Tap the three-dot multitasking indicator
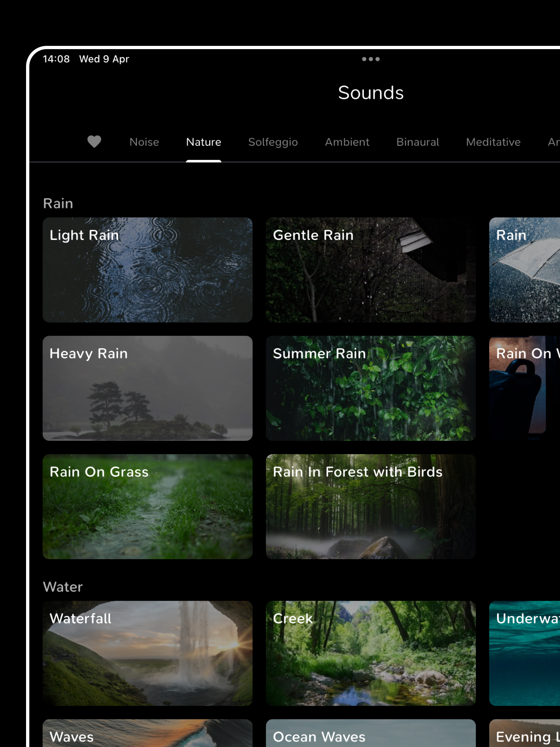 click(x=371, y=59)
